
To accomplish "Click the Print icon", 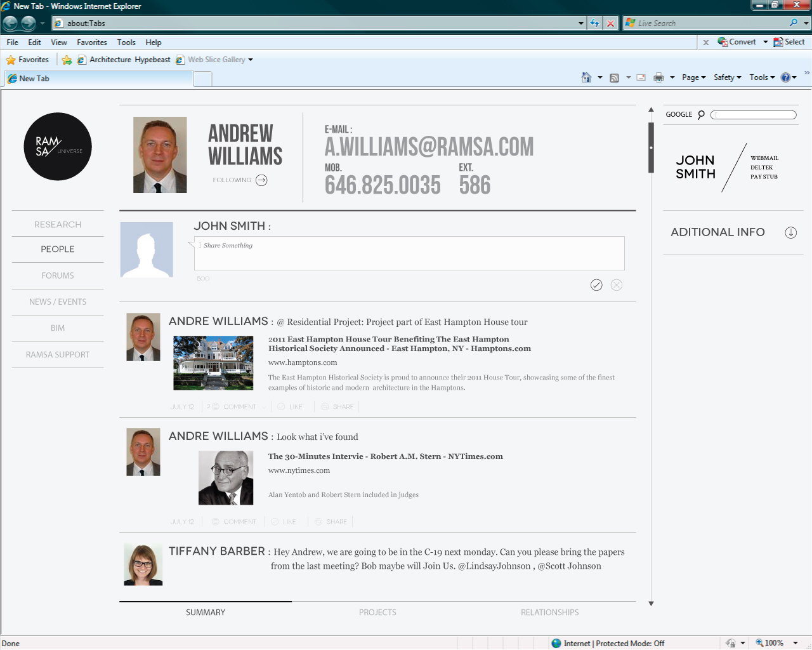I will point(659,77).
